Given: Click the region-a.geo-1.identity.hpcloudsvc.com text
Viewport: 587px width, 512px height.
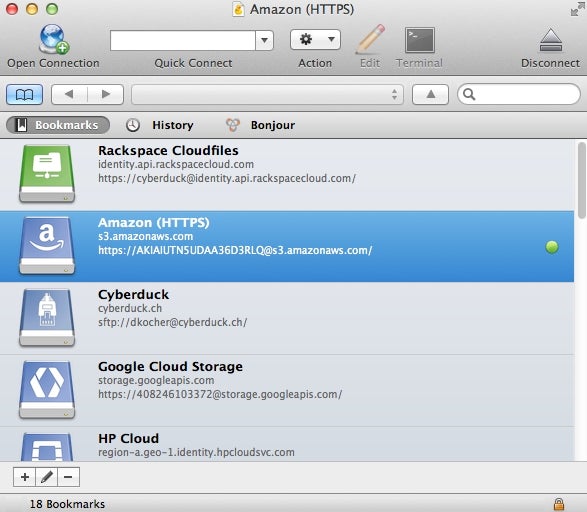Looking at the screenshot, I should (196, 452).
